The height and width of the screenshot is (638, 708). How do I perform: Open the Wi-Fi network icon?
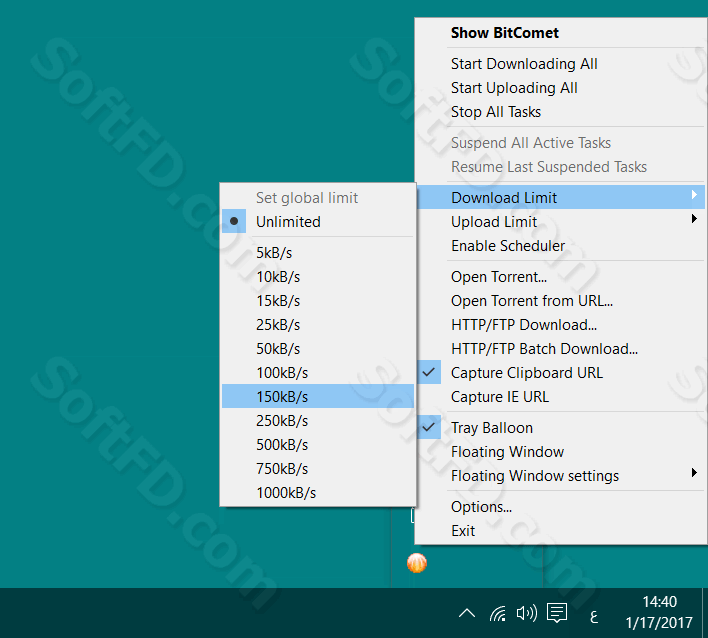click(498, 613)
